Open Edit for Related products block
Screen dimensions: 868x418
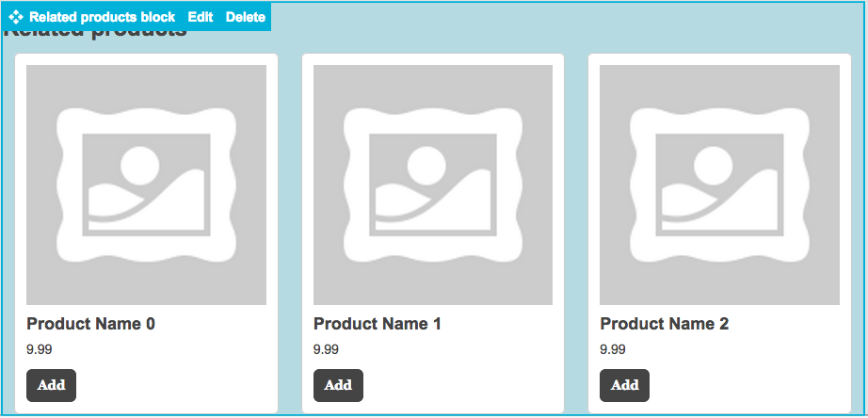201,17
